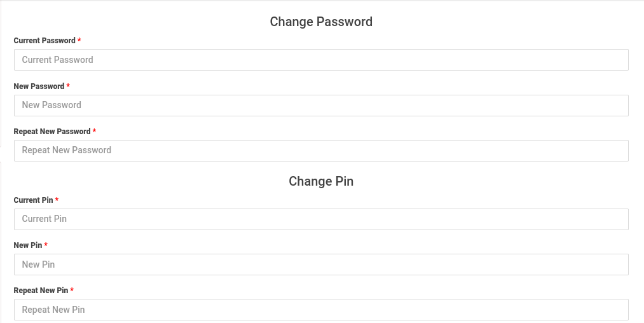Viewport: 644px width, 323px height.
Task: Click the Change Password heading
Action: pos(321,22)
